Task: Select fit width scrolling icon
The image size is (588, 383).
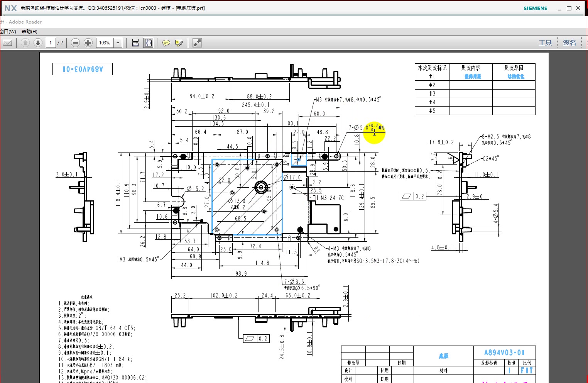Action: coord(135,43)
